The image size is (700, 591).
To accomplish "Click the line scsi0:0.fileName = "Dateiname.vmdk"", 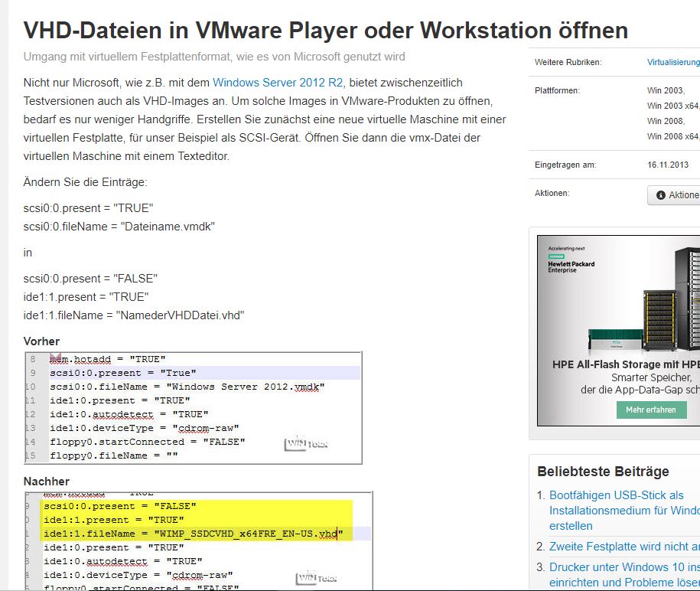I will point(119,227).
